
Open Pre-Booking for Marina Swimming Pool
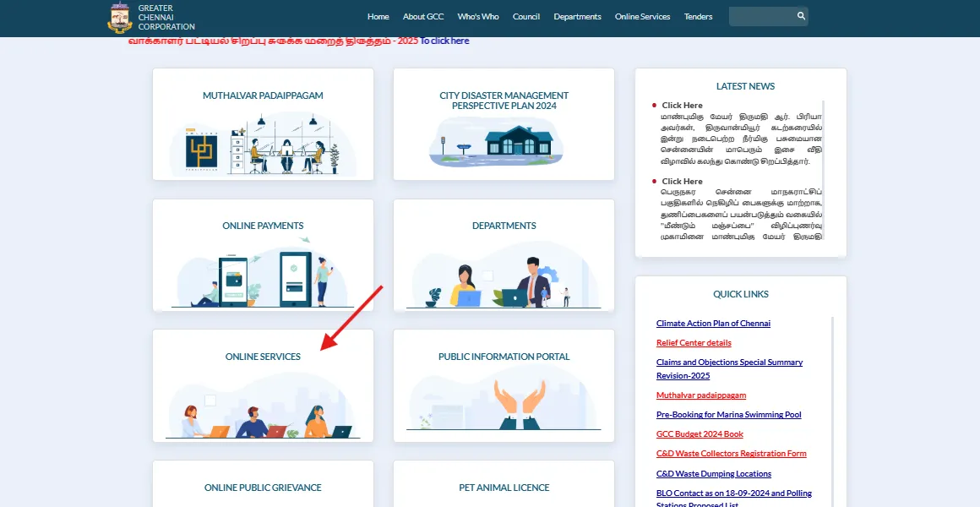[x=728, y=415]
